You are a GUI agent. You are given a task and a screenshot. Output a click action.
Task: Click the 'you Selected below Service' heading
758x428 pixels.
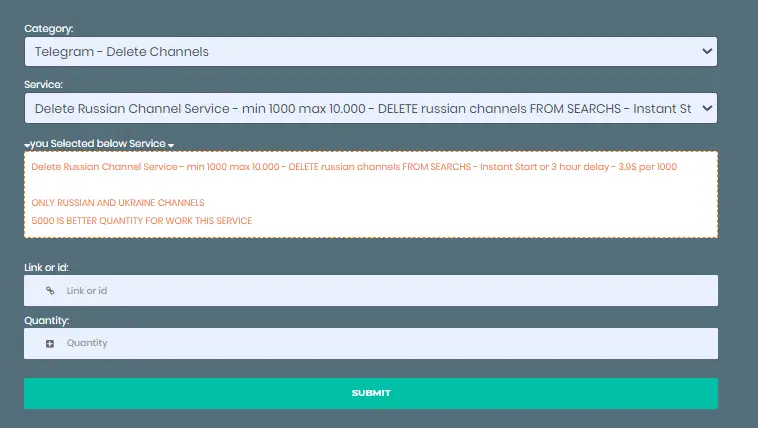tap(99, 144)
